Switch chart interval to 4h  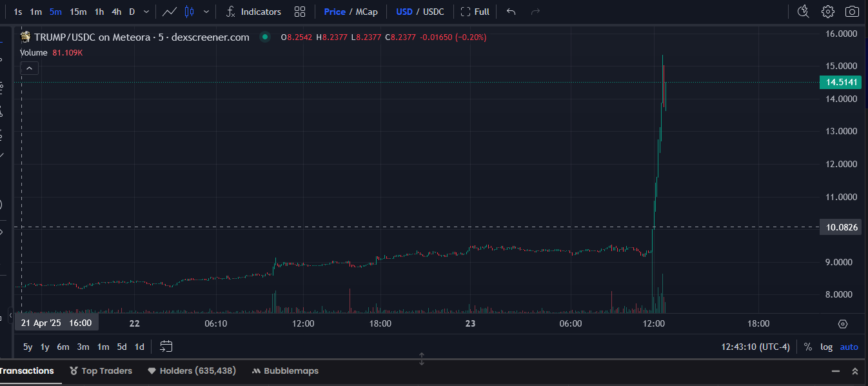tap(116, 12)
